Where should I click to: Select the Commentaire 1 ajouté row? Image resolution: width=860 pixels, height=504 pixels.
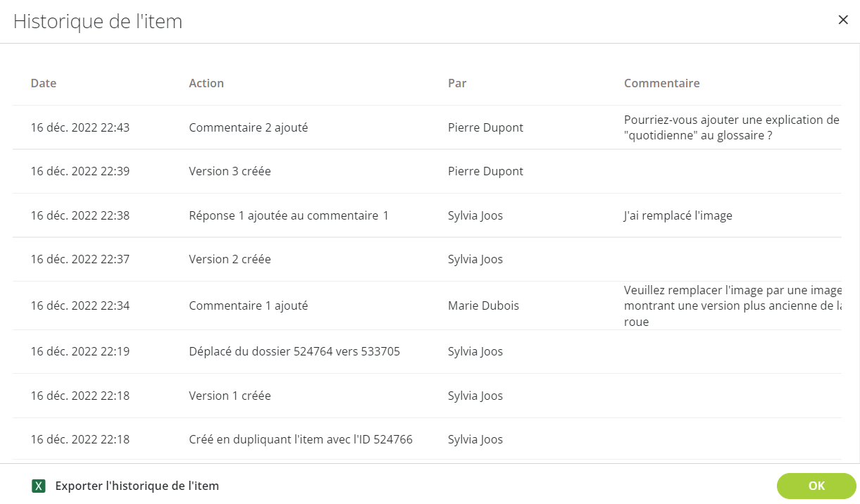coord(427,305)
